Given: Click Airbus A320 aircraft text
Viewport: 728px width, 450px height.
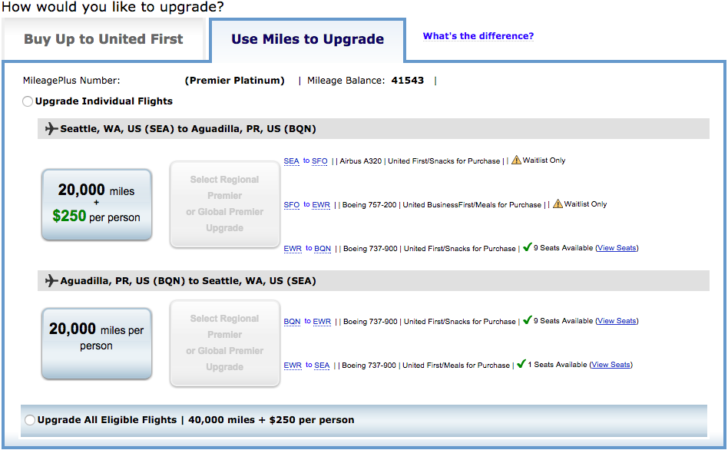Looking at the screenshot, I should (361, 161).
